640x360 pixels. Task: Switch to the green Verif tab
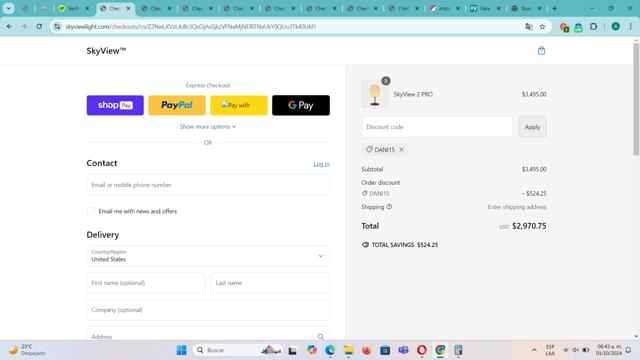pyautogui.click(x=73, y=8)
